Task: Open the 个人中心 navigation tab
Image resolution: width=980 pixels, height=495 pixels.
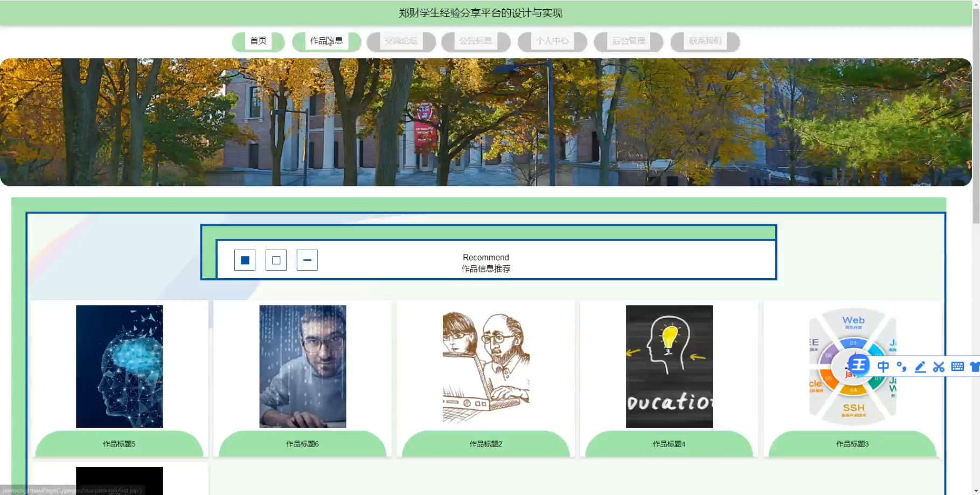Action: coord(552,41)
